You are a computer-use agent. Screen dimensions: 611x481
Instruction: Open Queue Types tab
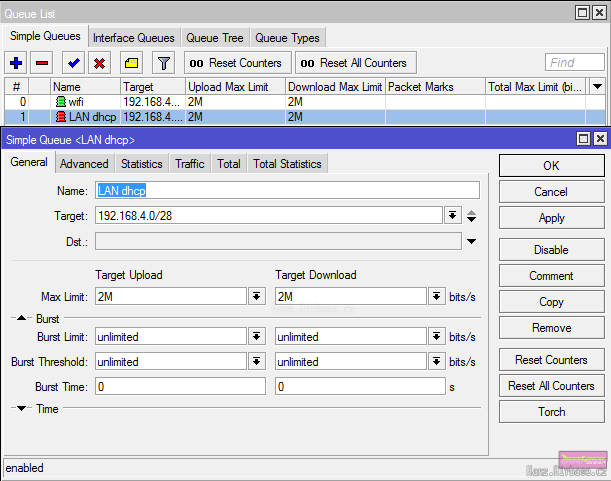point(287,38)
